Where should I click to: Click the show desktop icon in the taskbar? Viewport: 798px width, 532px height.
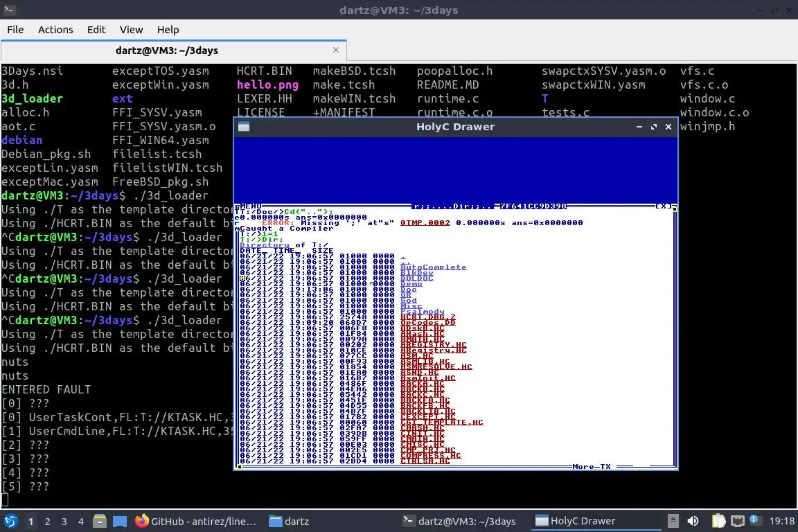(120, 522)
